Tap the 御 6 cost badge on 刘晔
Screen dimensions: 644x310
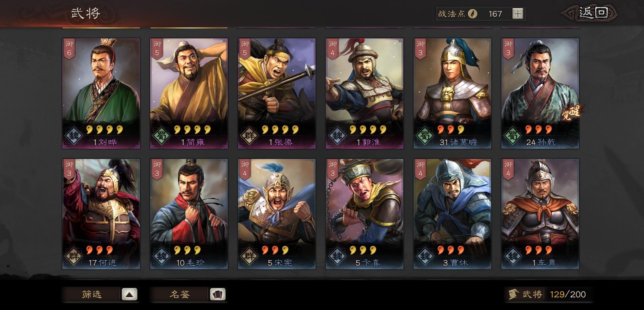(x=69, y=49)
